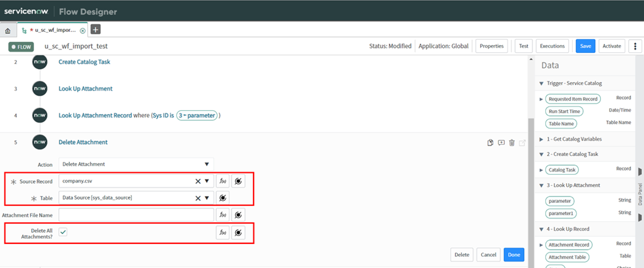Open script editor for Delete All Attachments
This screenshot has height=268, width=644.
223,233
